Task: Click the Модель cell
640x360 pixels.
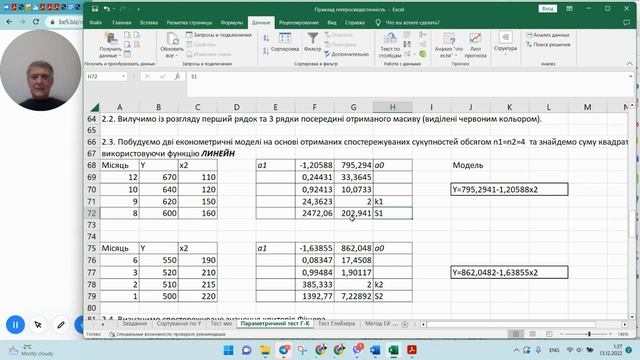Action: (x=470, y=165)
